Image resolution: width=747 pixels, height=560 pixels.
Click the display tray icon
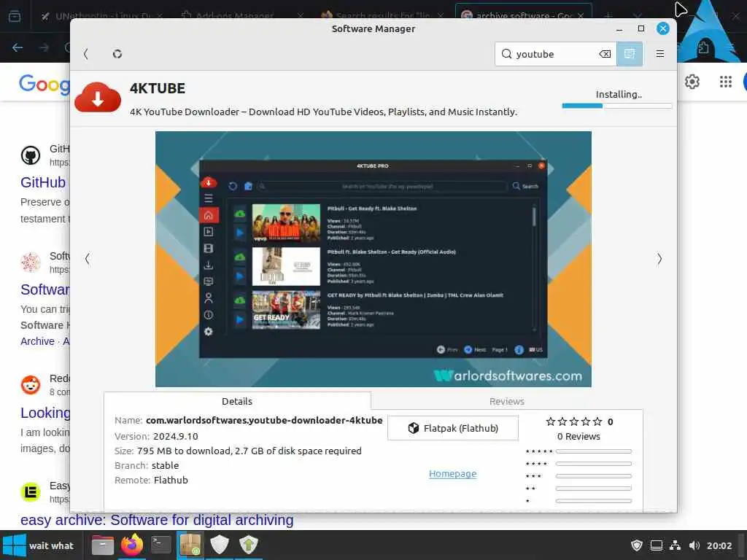pyautogui.click(x=657, y=545)
